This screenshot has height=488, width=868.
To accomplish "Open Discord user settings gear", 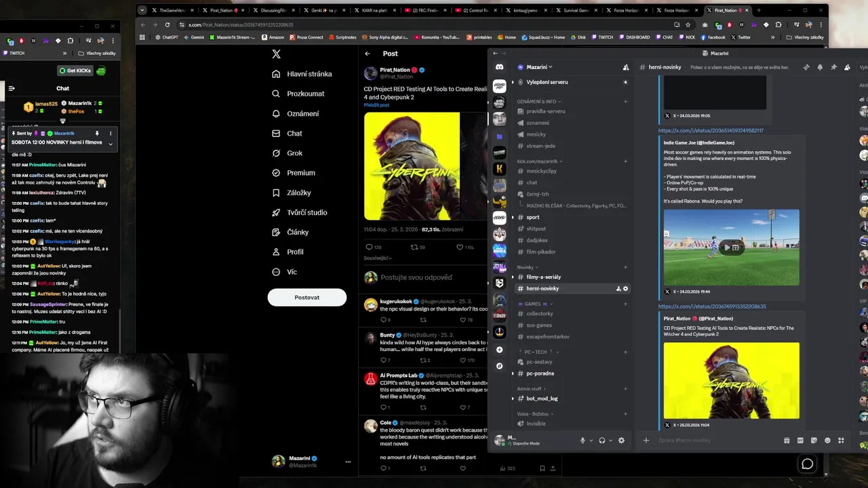I will (621, 440).
